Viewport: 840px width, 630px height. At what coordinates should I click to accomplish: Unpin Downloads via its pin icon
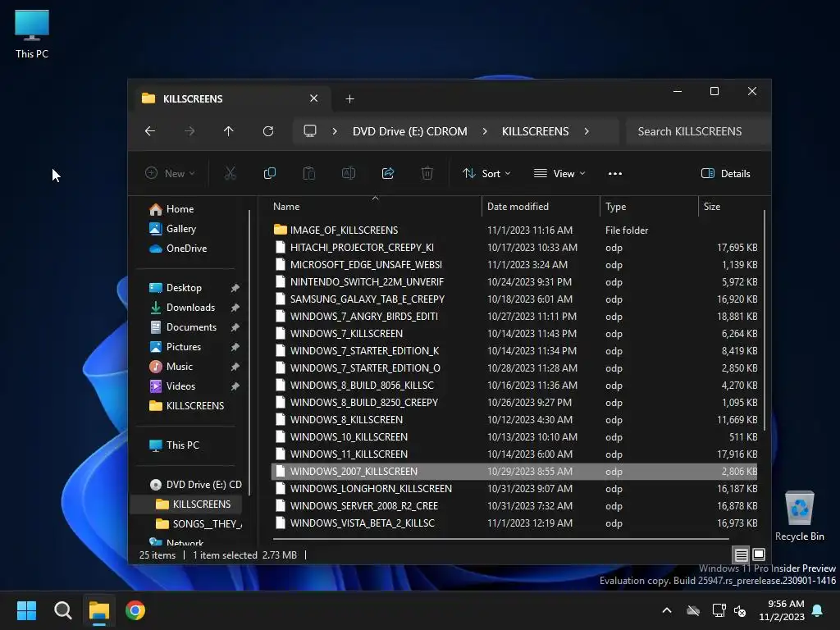pos(235,308)
